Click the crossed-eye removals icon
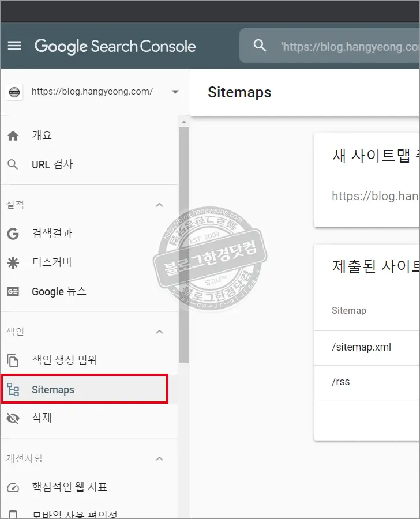Image resolution: width=420 pixels, height=519 pixels. pyautogui.click(x=13, y=419)
